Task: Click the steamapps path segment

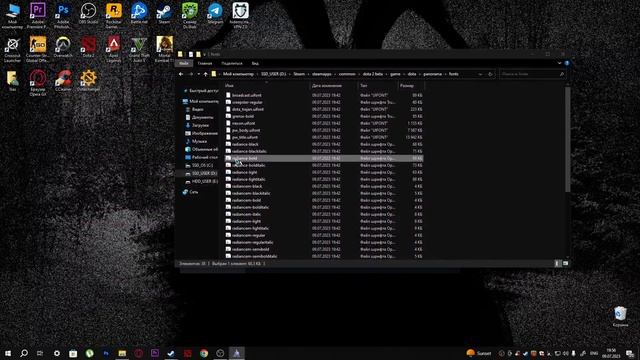Action: tap(322, 74)
